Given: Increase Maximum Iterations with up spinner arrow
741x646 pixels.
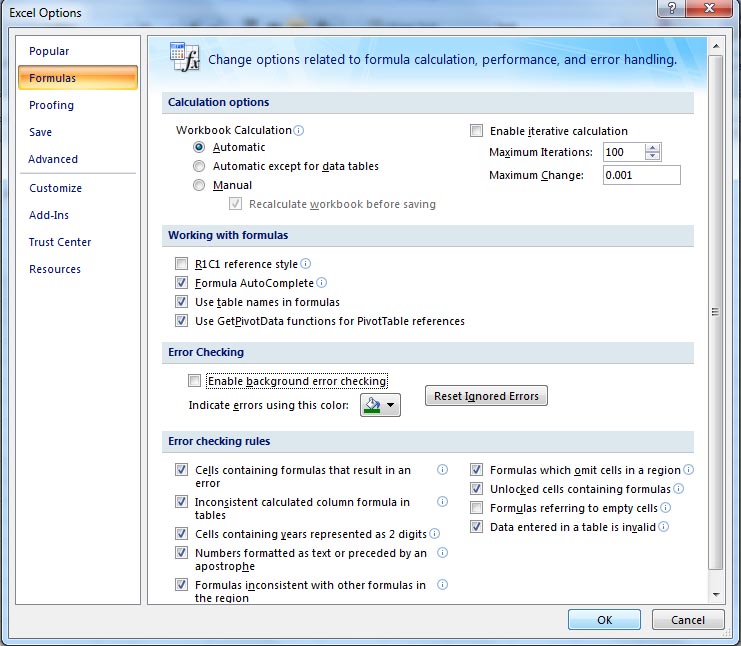Looking at the screenshot, I should 653,148.
